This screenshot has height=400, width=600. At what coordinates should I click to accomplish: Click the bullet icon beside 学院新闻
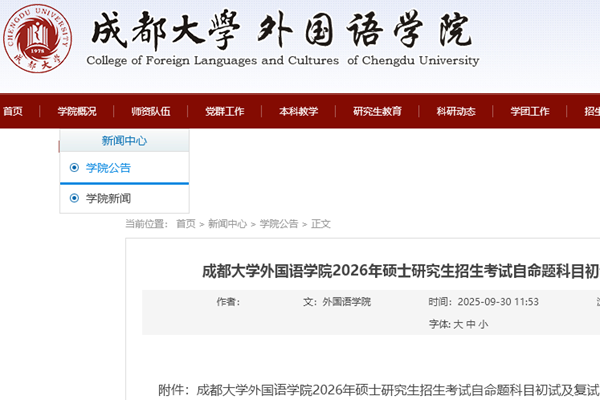(74, 198)
